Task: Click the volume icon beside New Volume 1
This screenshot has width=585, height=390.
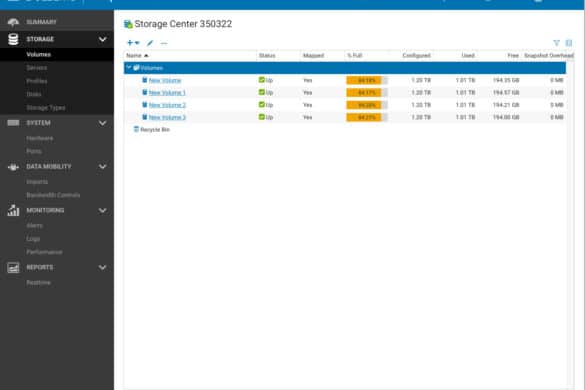Action: click(x=145, y=92)
